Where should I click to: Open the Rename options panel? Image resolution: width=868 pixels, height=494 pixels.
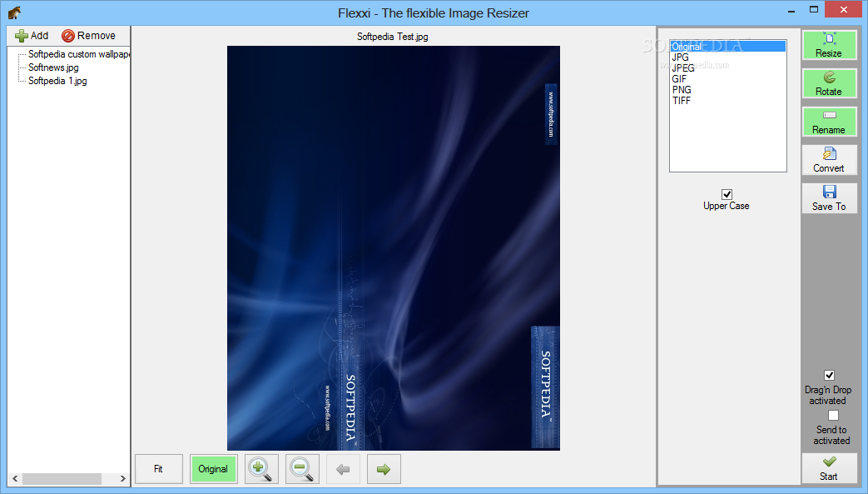829,122
